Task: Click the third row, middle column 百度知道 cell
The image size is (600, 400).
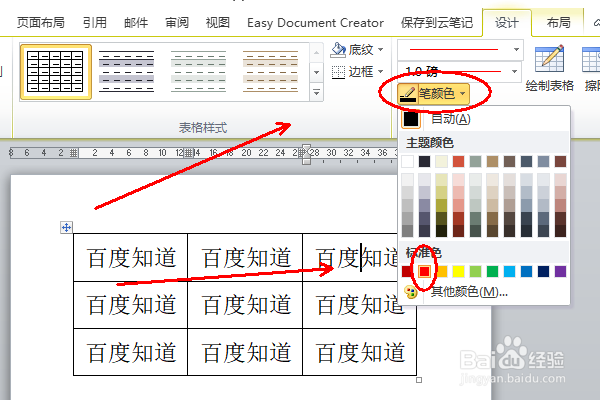Action: click(x=245, y=352)
